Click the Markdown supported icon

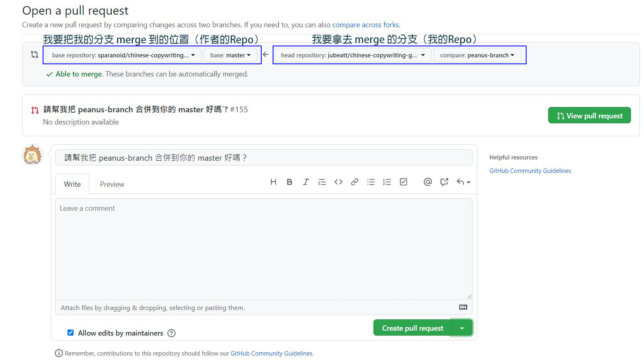[x=463, y=307]
